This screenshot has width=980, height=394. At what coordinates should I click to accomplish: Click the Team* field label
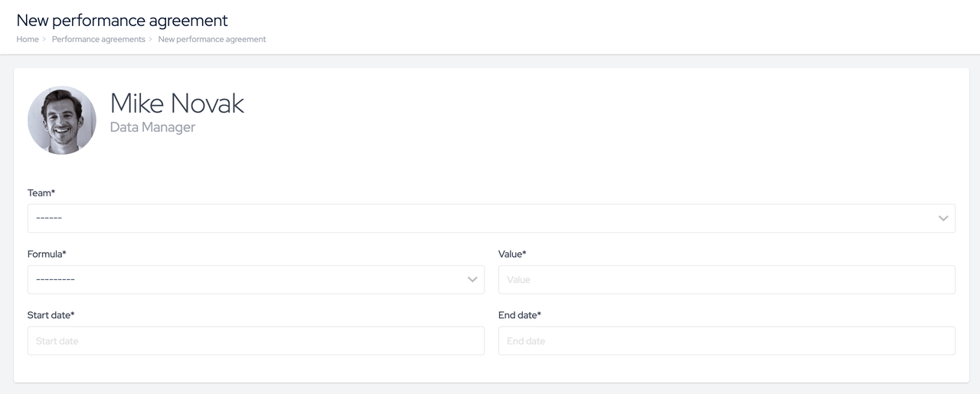(41, 193)
